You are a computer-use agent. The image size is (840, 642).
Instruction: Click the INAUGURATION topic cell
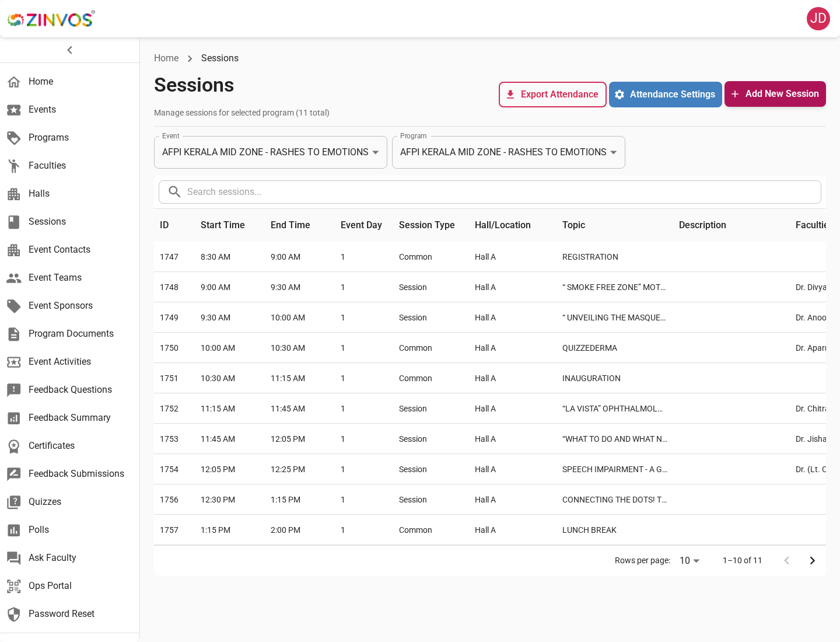(591, 378)
